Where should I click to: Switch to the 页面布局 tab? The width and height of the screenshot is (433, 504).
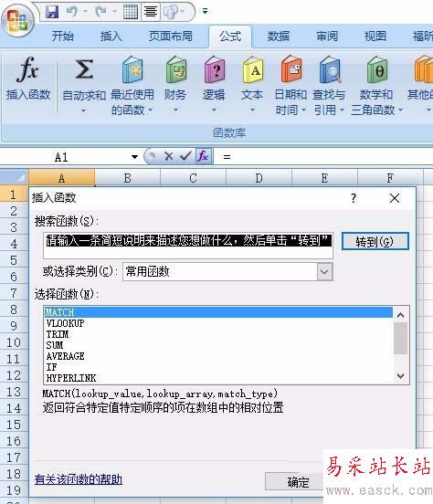[x=171, y=36]
